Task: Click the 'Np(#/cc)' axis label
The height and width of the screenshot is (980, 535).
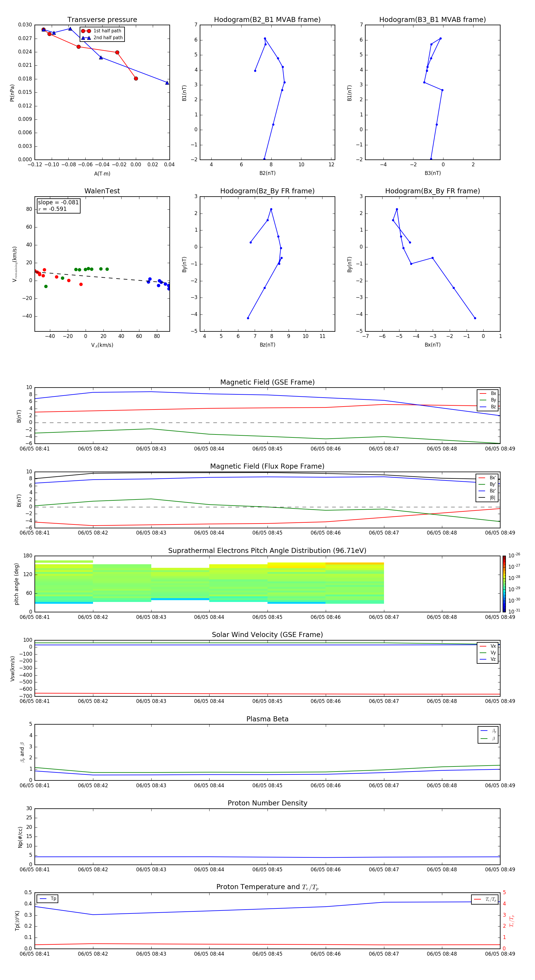Action: click(20, 837)
